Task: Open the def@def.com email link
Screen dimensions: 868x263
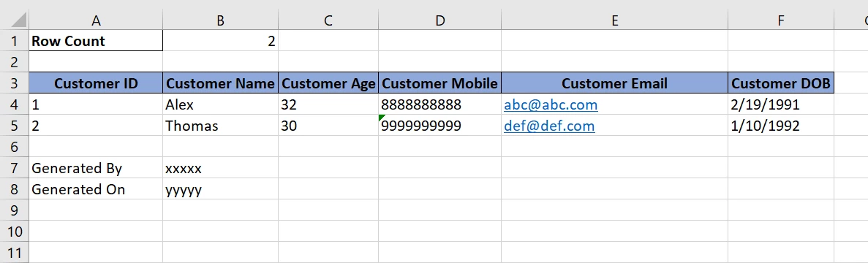Action: 549,126
